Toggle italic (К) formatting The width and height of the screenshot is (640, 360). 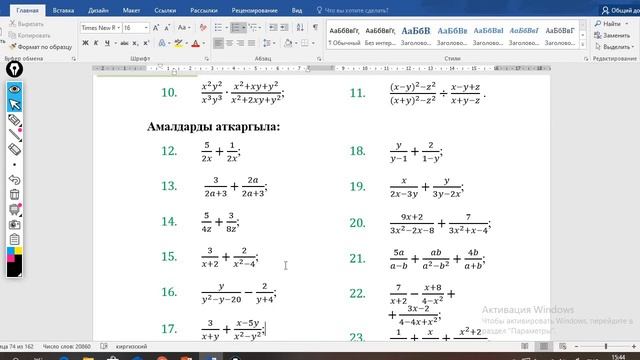tap(96, 43)
